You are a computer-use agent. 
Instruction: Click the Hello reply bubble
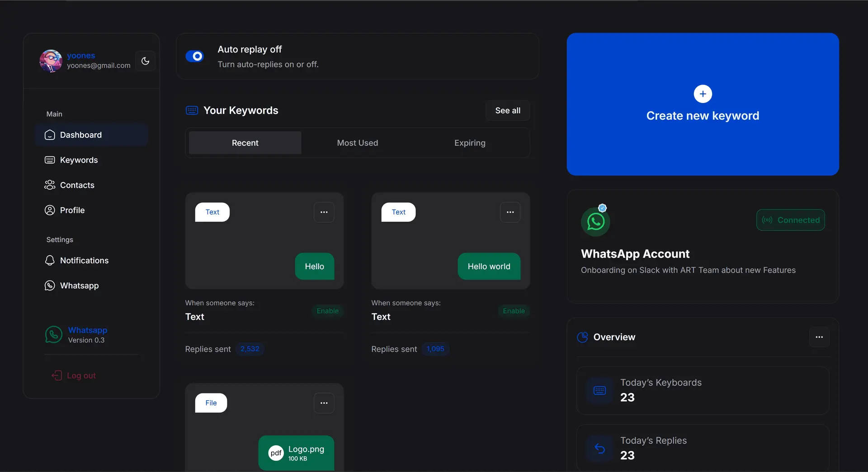coord(315,266)
